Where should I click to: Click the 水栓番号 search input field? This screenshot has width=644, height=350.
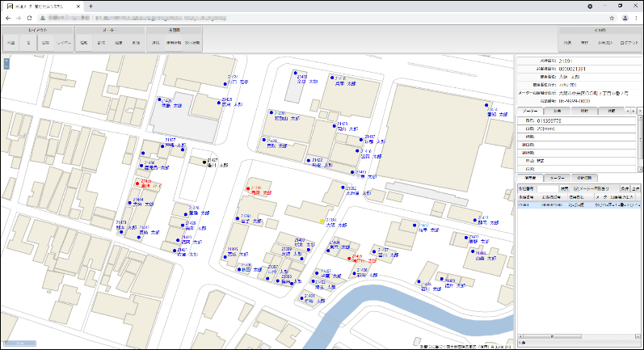point(548,188)
